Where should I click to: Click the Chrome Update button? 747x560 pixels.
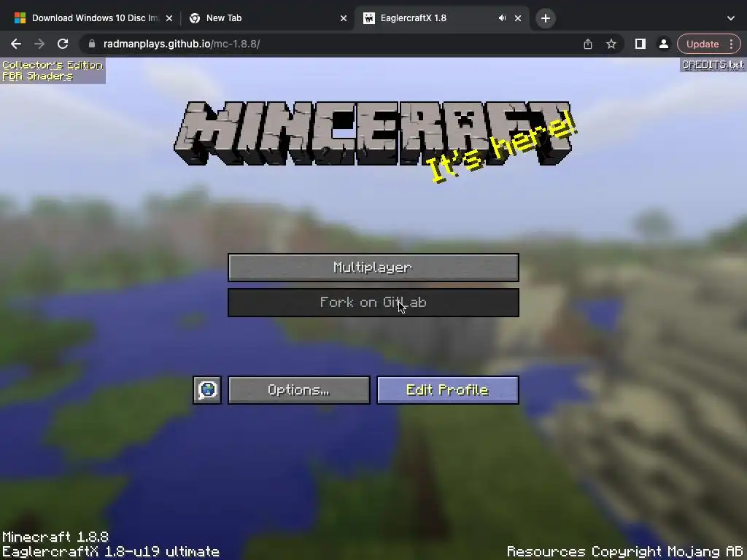tap(703, 44)
